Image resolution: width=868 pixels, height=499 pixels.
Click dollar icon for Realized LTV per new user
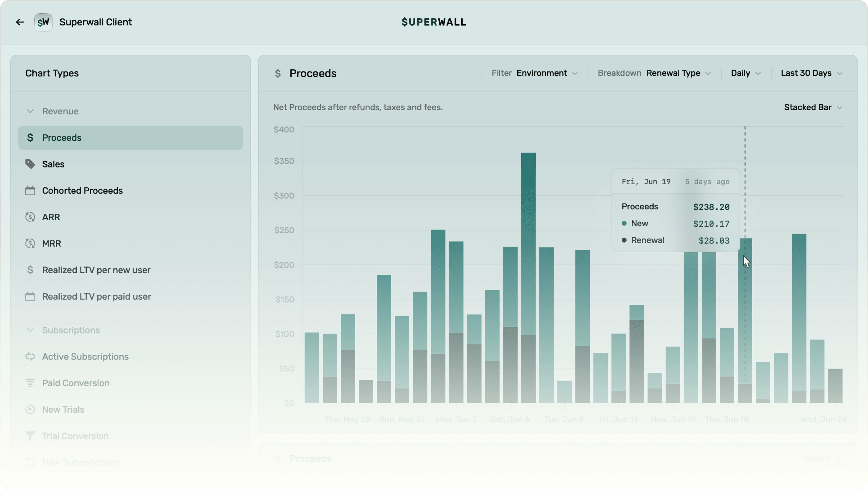point(30,270)
